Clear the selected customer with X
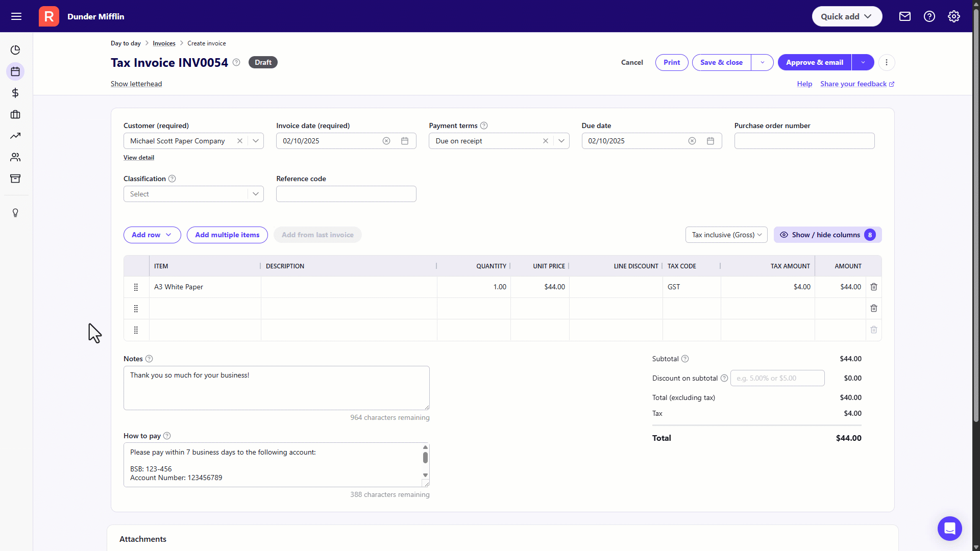 (239, 141)
